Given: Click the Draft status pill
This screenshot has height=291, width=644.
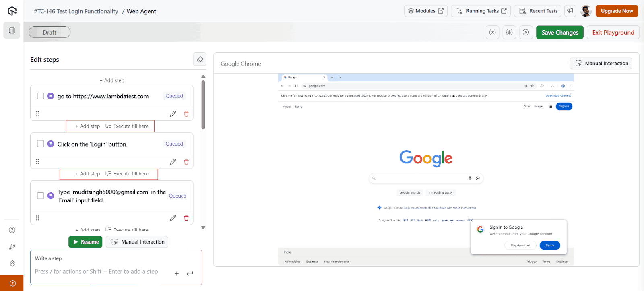Looking at the screenshot, I should coord(50,32).
